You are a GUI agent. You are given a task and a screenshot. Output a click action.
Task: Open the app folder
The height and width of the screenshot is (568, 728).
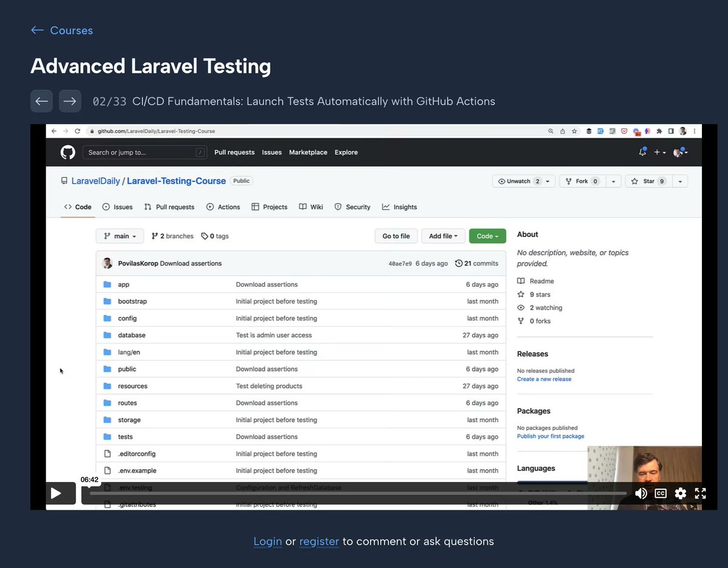click(123, 284)
